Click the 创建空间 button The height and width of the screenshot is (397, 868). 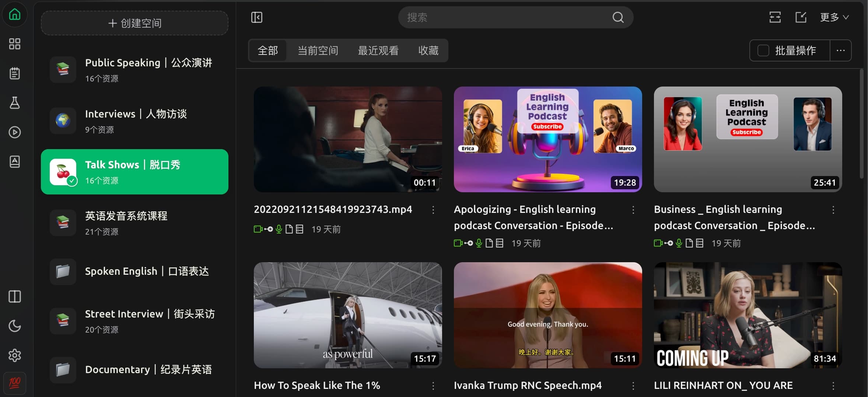pyautogui.click(x=134, y=23)
